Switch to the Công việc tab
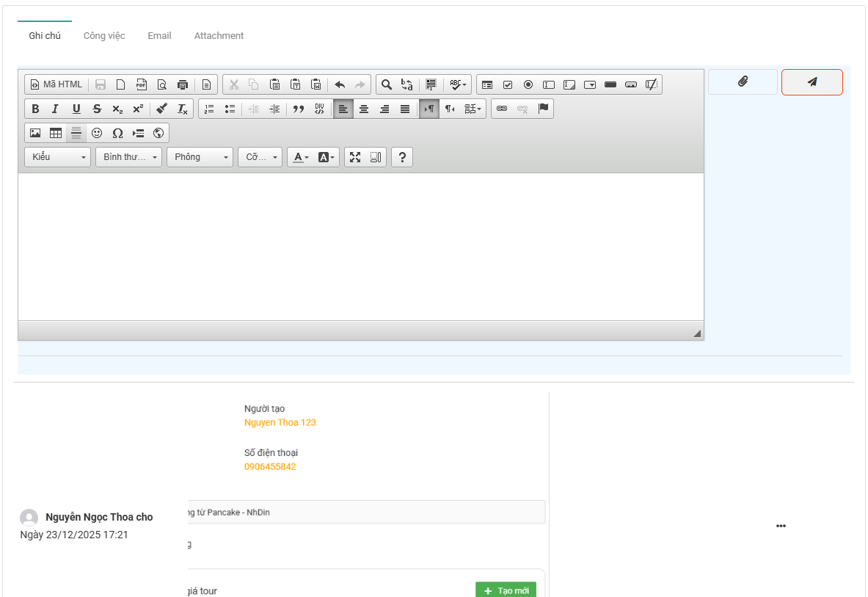Screen dimensions: 868x597 (x=104, y=35)
